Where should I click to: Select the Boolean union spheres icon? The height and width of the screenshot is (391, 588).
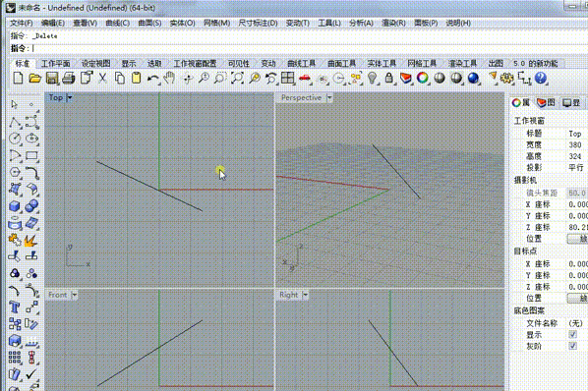(x=31, y=206)
